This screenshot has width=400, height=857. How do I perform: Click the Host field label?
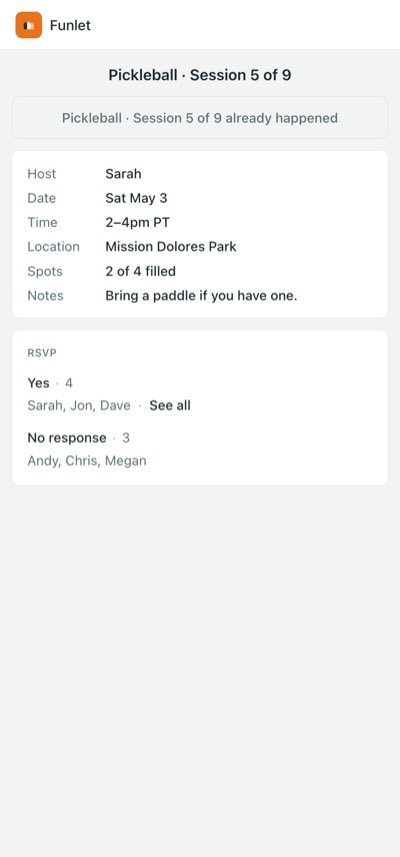(x=42, y=174)
